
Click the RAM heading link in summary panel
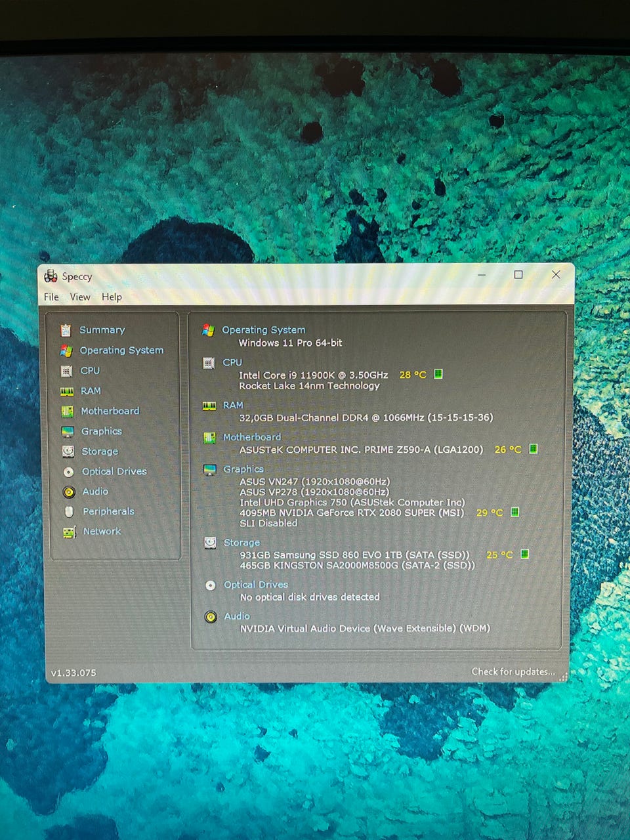pyautogui.click(x=233, y=406)
